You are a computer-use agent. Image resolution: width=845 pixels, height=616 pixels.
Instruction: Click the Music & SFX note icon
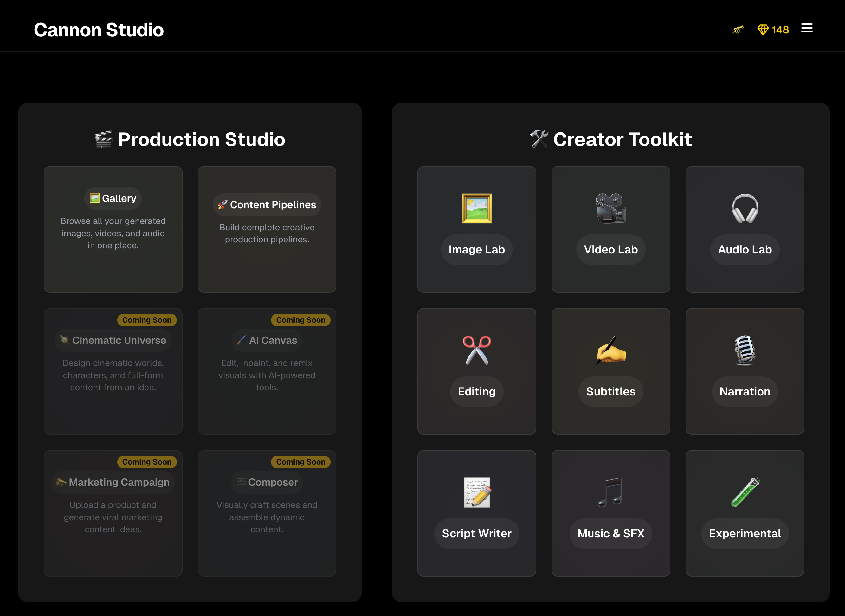point(610,492)
